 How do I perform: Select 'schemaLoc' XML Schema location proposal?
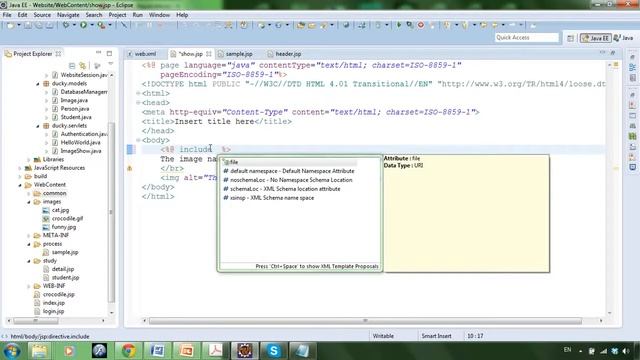[285, 189]
